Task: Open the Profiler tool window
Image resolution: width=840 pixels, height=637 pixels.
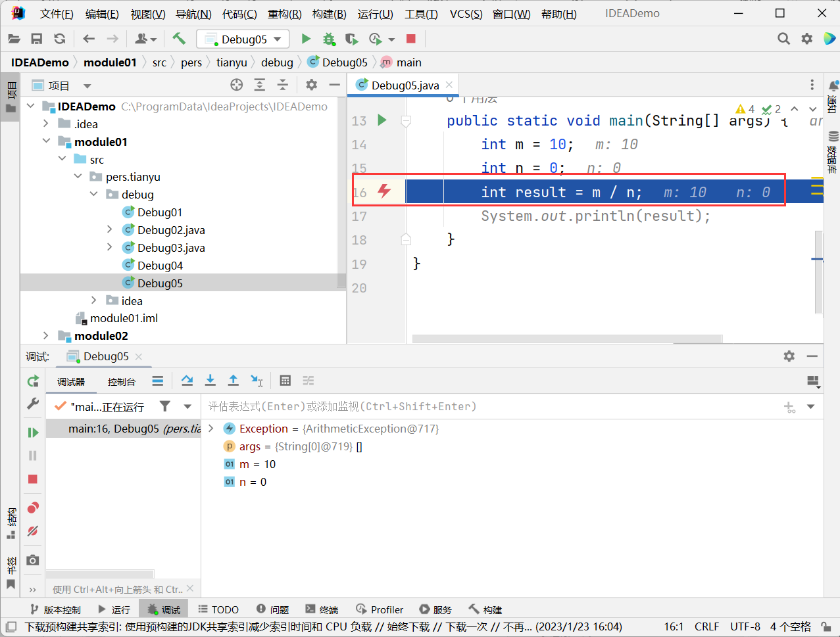Action: [380, 609]
